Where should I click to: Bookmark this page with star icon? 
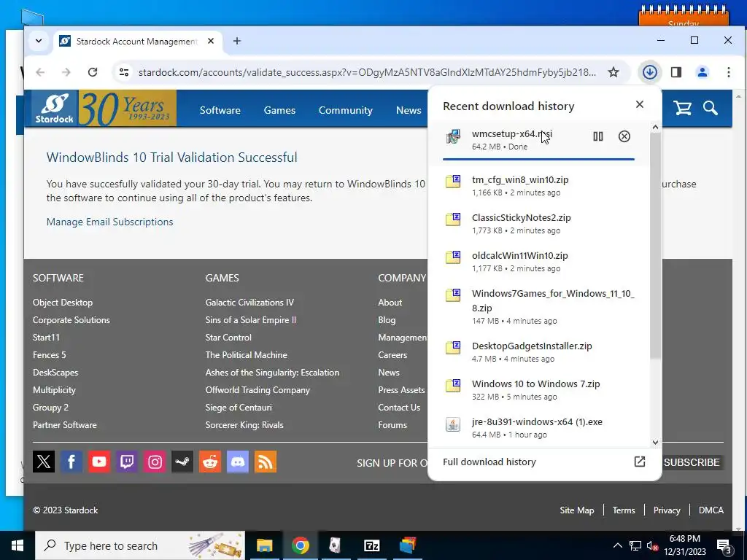pyautogui.click(x=613, y=72)
